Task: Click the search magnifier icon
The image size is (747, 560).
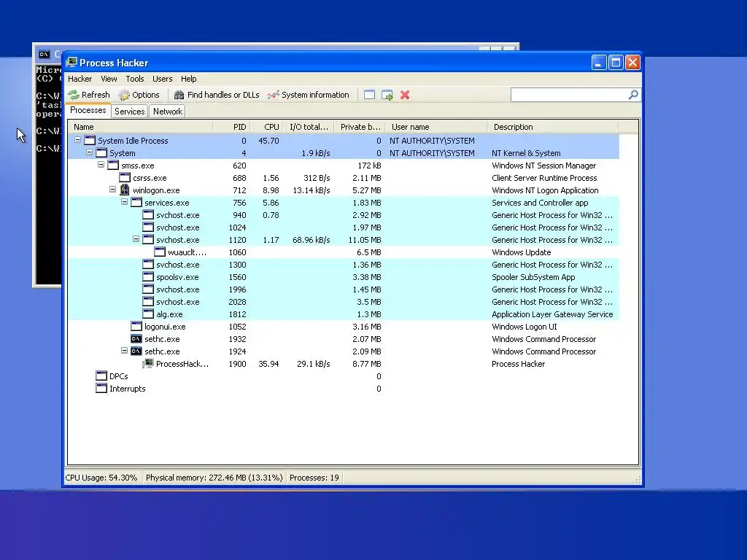Action: coord(633,95)
